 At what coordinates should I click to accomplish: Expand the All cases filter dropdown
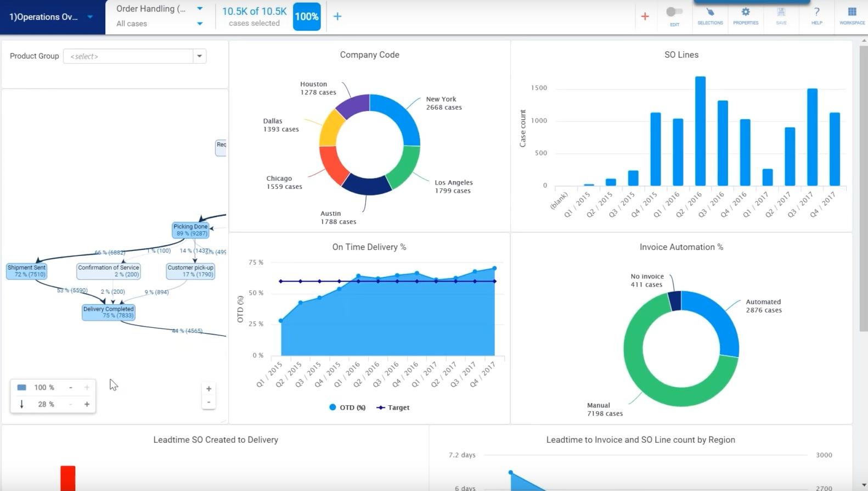click(x=200, y=24)
